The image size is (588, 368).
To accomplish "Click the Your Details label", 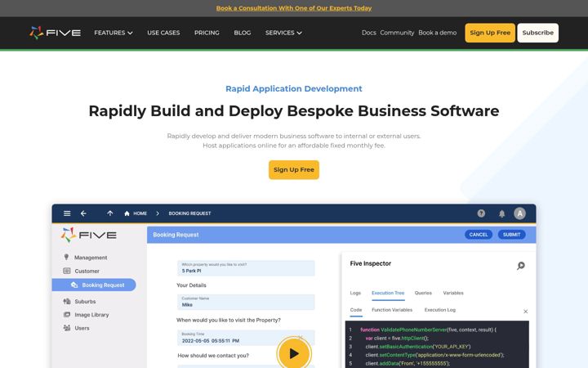I will coord(191,285).
